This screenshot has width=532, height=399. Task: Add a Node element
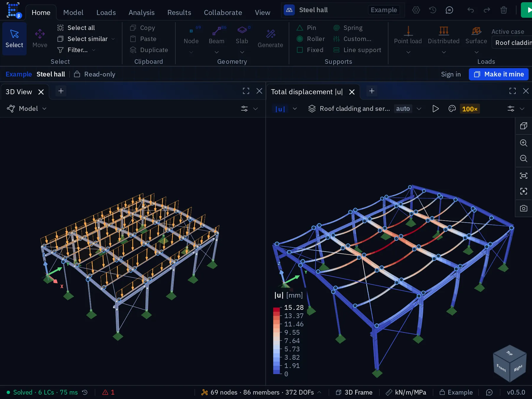[191, 36]
